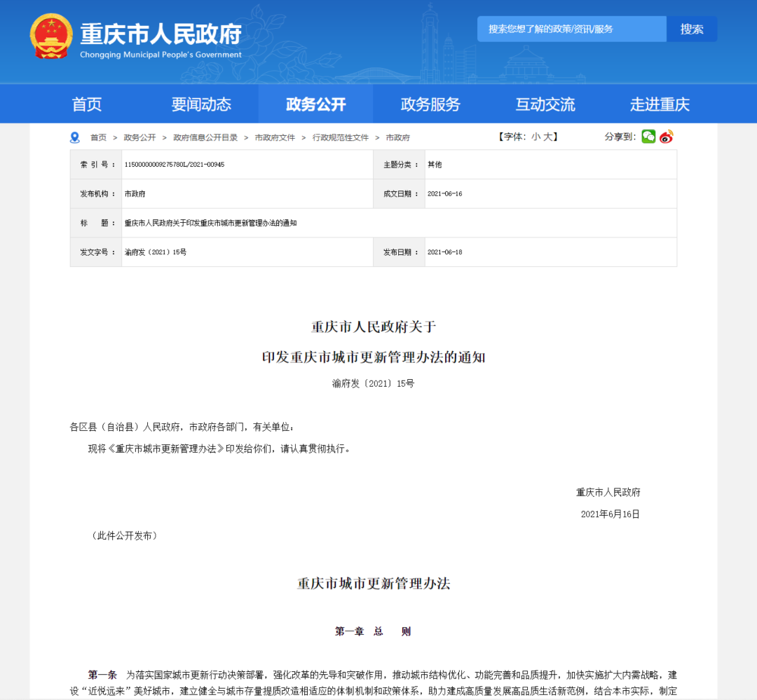Open 市政府文件 breadcrumb link
Viewport: 757px width, 700px height.
[x=275, y=137]
